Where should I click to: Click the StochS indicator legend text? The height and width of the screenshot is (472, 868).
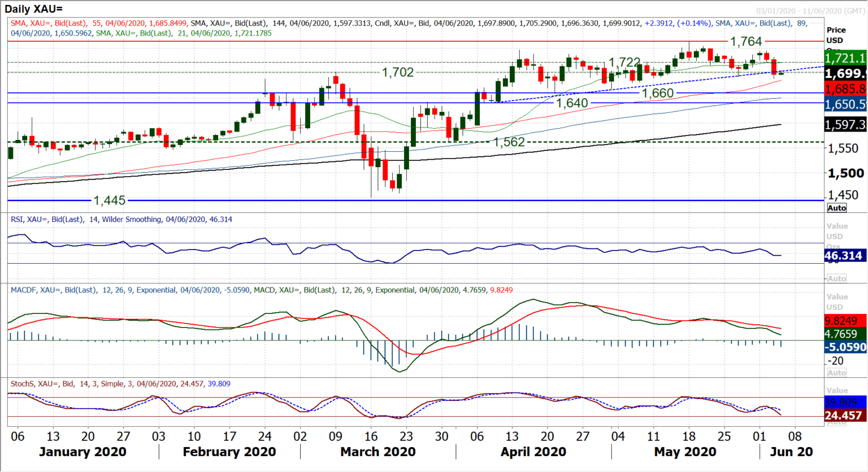pos(120,384)
